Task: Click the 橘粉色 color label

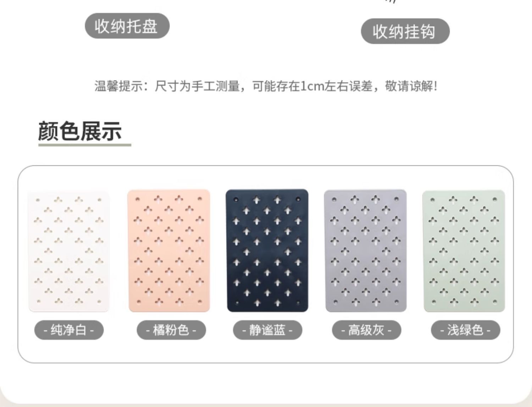Action: [x=171, y=330]
